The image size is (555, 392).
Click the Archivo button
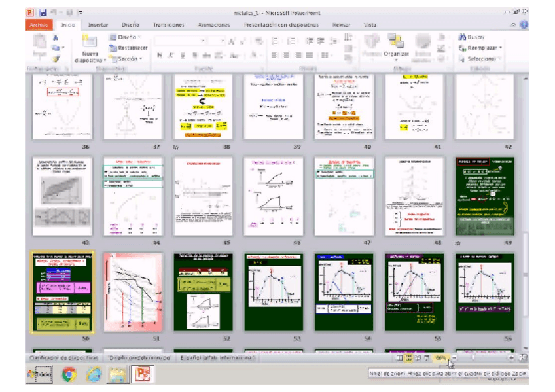[x=39, y=25]
